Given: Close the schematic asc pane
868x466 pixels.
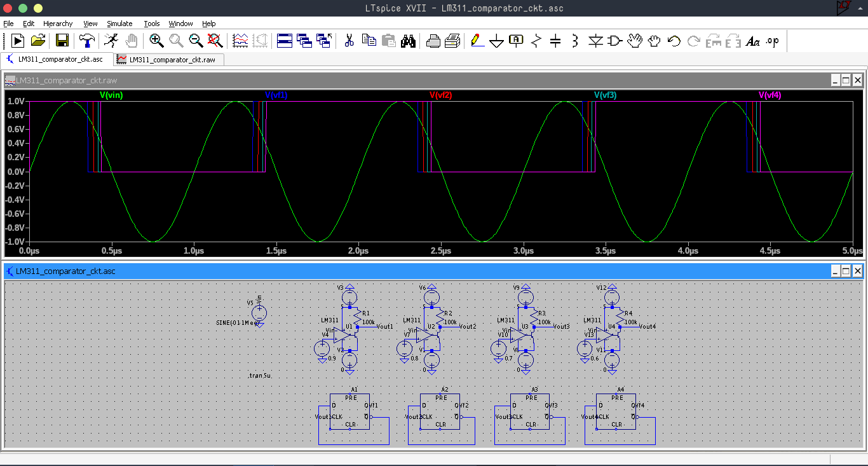Looking at the screenshot, I should [857, 271].
